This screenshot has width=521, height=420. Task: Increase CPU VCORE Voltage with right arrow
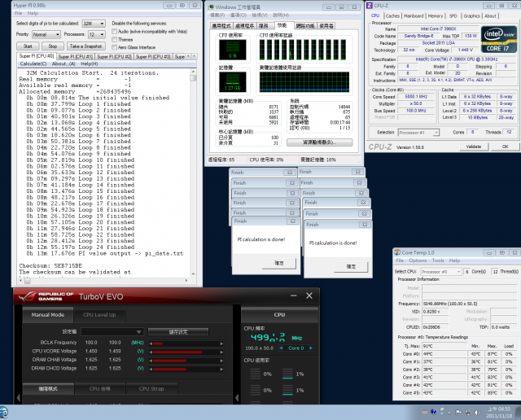(x=221, y=352)
